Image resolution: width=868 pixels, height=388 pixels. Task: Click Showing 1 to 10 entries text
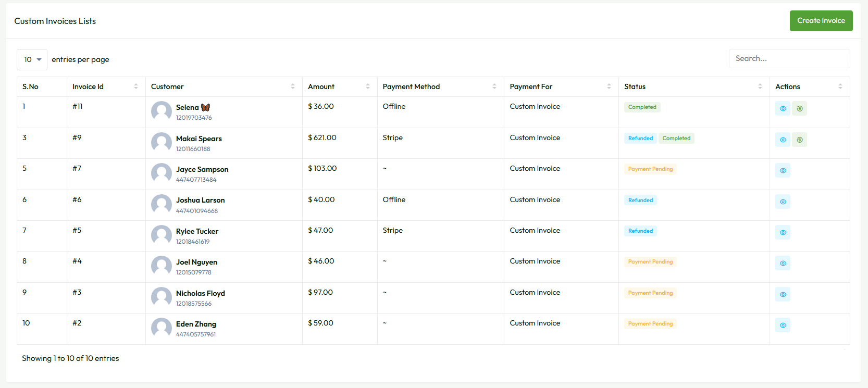tap(70, 358)
